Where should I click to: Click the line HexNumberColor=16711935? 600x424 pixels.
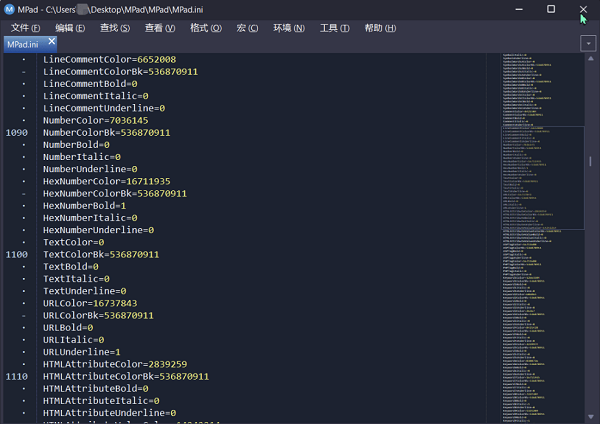[107, 181]
